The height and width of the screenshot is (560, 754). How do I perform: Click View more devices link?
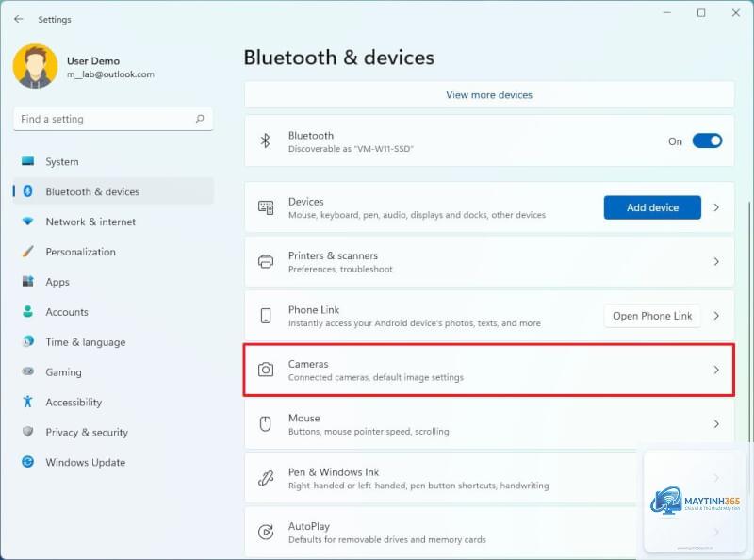tap(489, 95)
